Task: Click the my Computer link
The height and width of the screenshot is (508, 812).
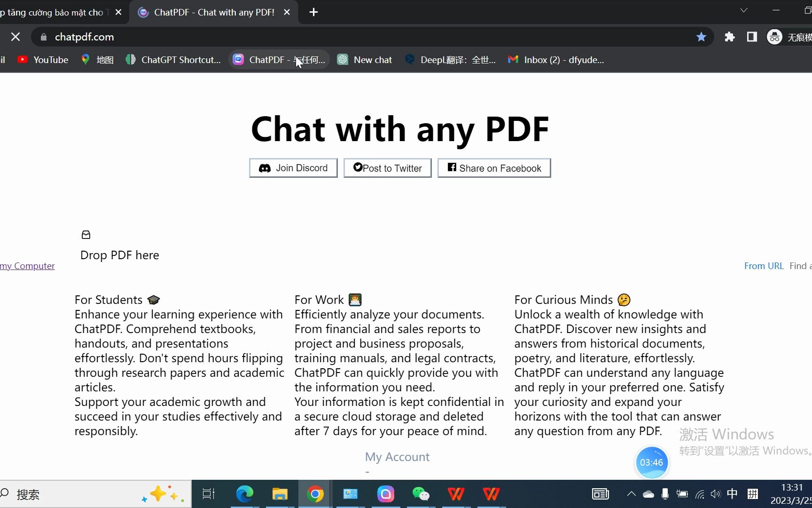Action: coord(27,266)
